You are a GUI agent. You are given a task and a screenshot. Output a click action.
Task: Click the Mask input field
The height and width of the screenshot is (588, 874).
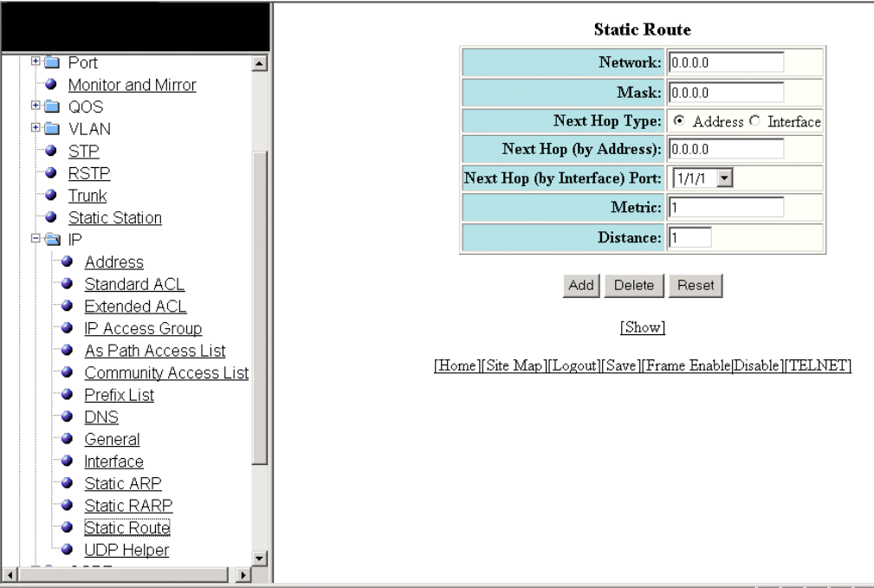coord(726,93)
